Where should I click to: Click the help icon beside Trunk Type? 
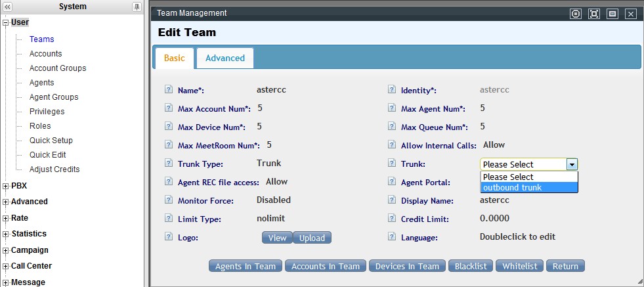tap(168, 164)
